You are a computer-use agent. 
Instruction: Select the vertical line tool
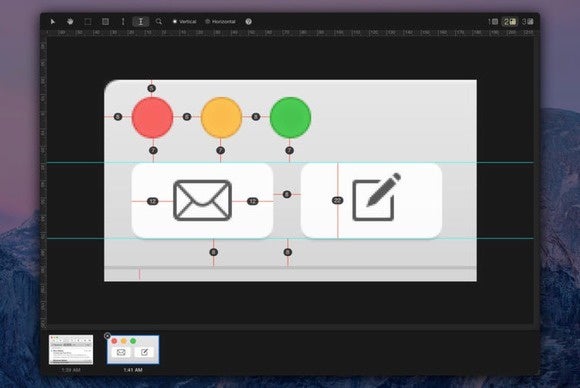pyautogui.click(x=123, y=22)
